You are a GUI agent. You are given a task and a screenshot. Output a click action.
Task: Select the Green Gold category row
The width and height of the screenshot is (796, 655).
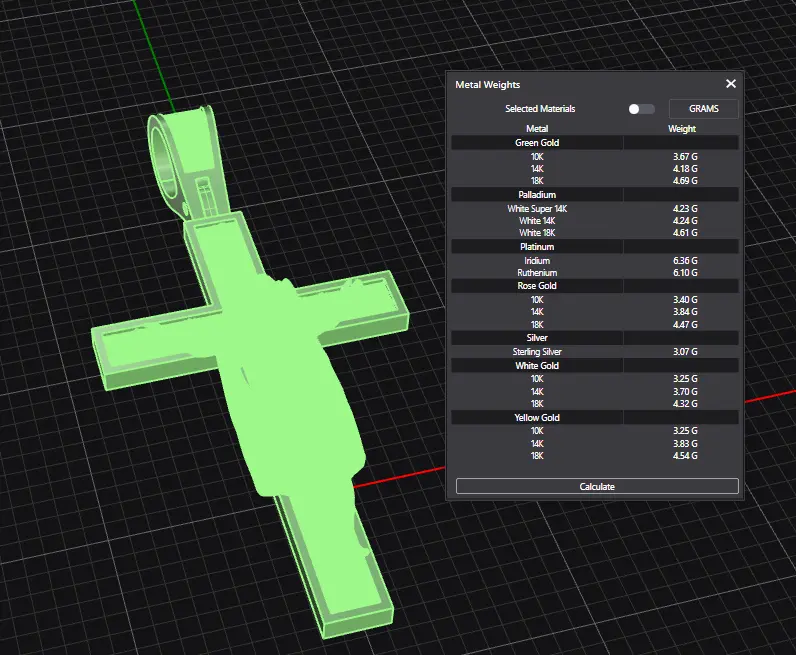coord(595,143)
